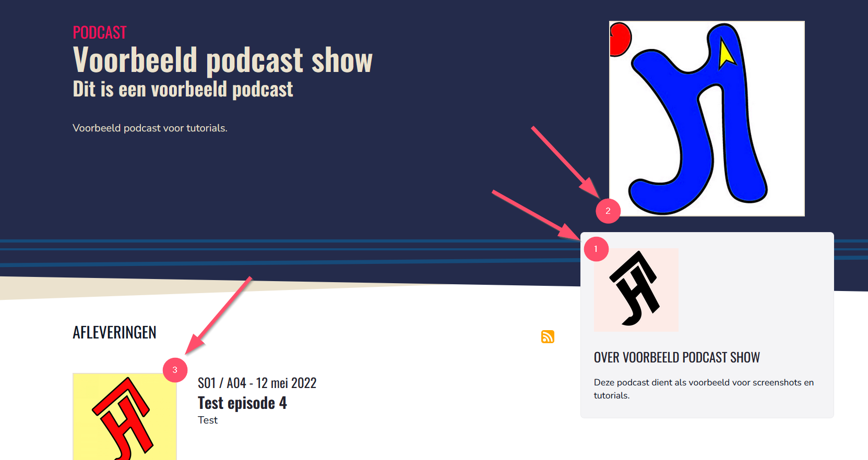Click the AFLEVERINGEN section heading
The height and width of the screenshot is (460, 868).
114,332
